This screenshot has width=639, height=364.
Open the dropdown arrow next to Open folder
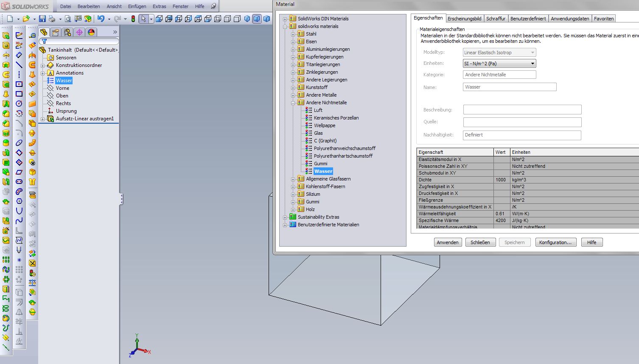[34, 19]
